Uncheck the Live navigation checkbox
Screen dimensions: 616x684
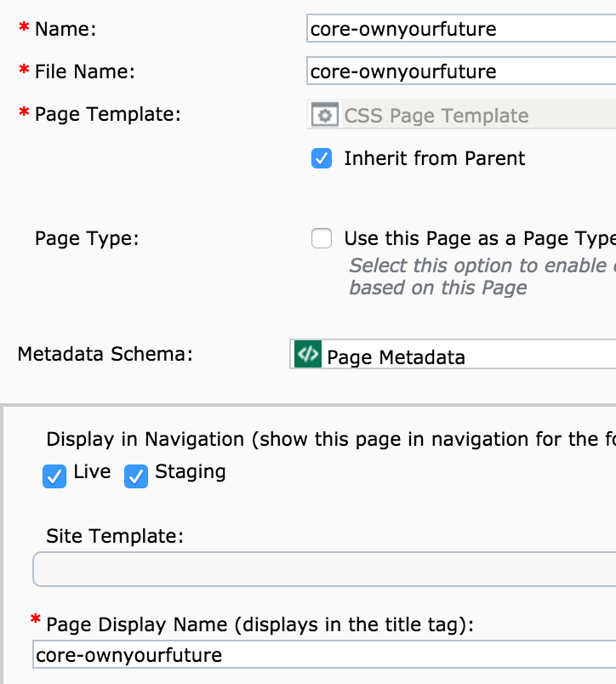coord(54,477)
